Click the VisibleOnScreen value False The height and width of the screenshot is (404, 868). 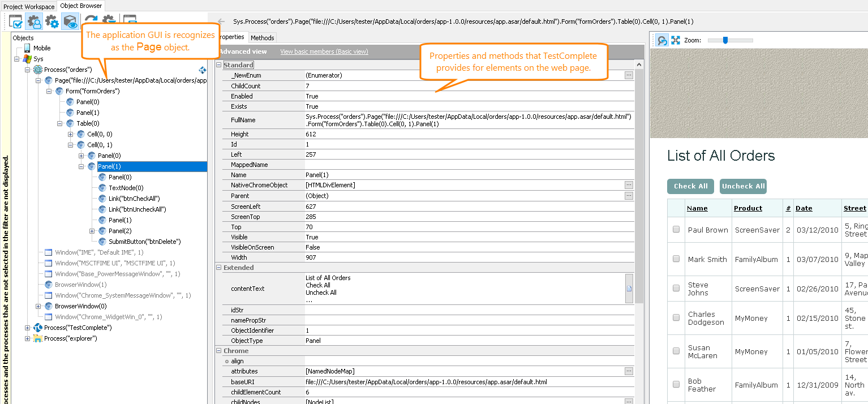point(312,247)
